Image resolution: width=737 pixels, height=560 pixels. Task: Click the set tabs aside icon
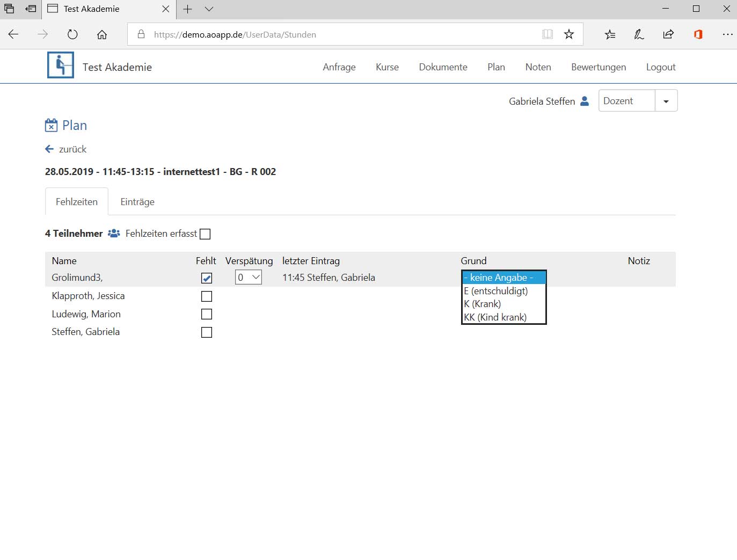(x=31, y=9)
